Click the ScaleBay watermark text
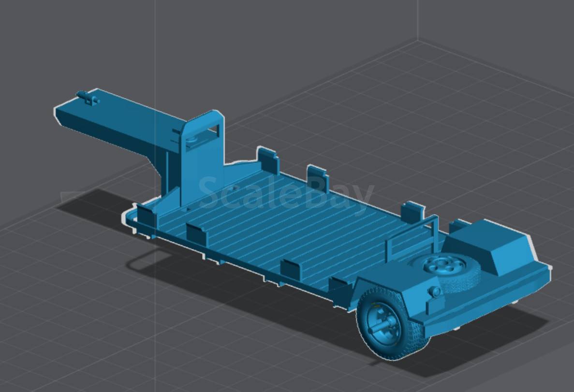The width and height of the screenshot is (574, 392). 286,194
